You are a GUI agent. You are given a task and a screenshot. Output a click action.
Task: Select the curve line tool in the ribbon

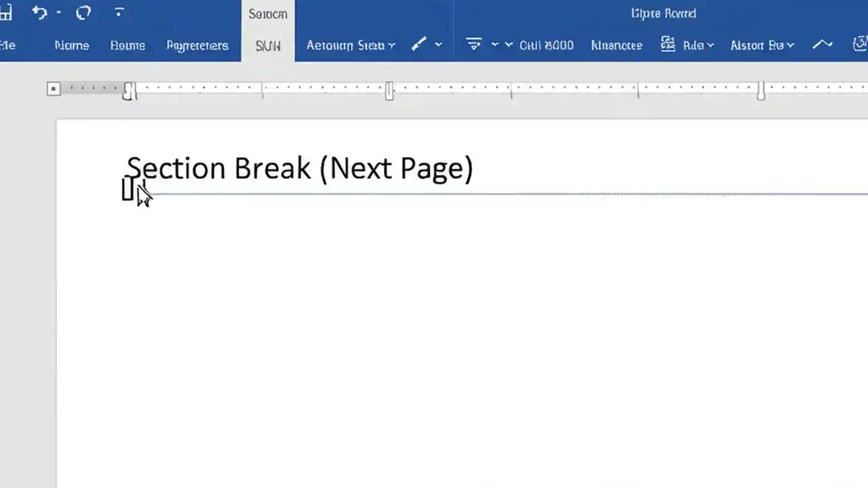[x=822, y=45]
